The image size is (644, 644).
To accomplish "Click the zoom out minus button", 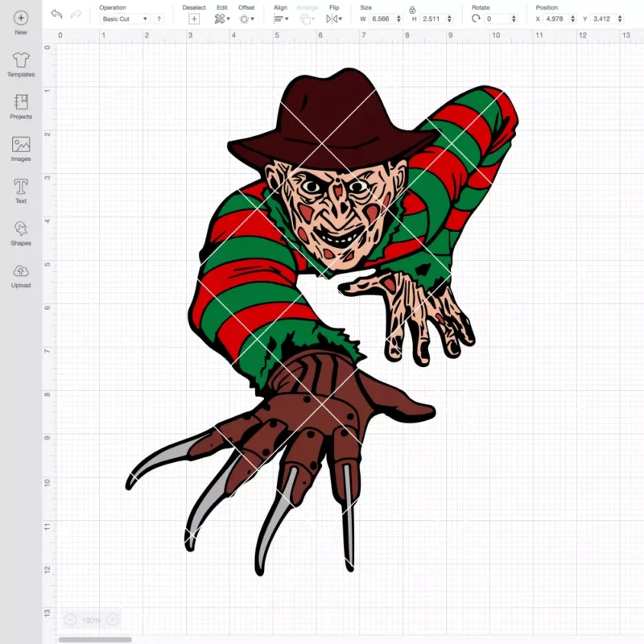I will point(70,619).
